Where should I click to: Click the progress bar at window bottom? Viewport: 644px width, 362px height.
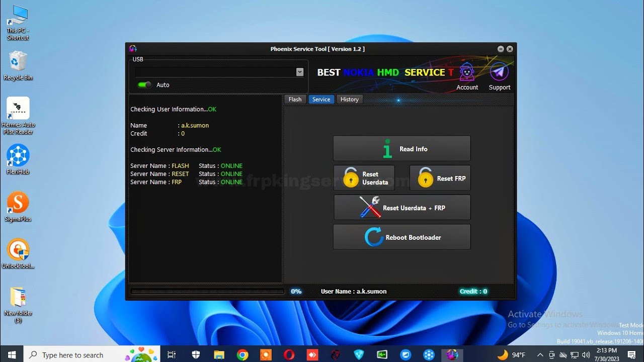point(207,291)
